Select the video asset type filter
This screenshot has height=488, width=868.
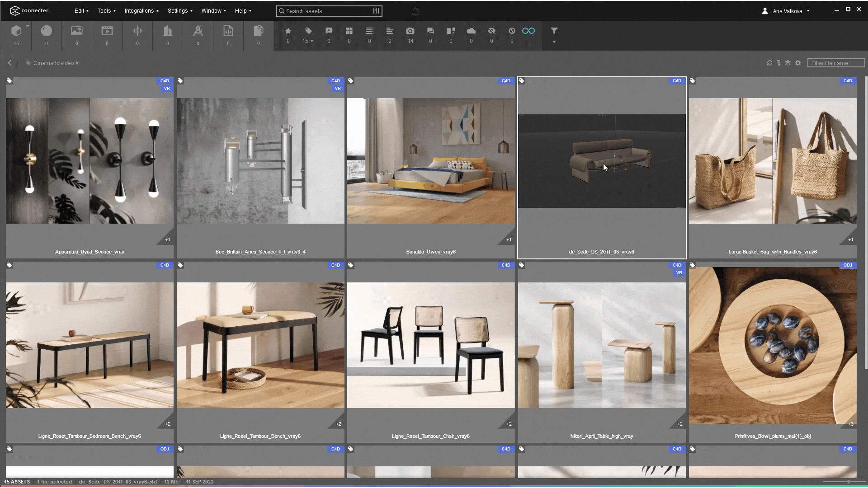point(107,31)
